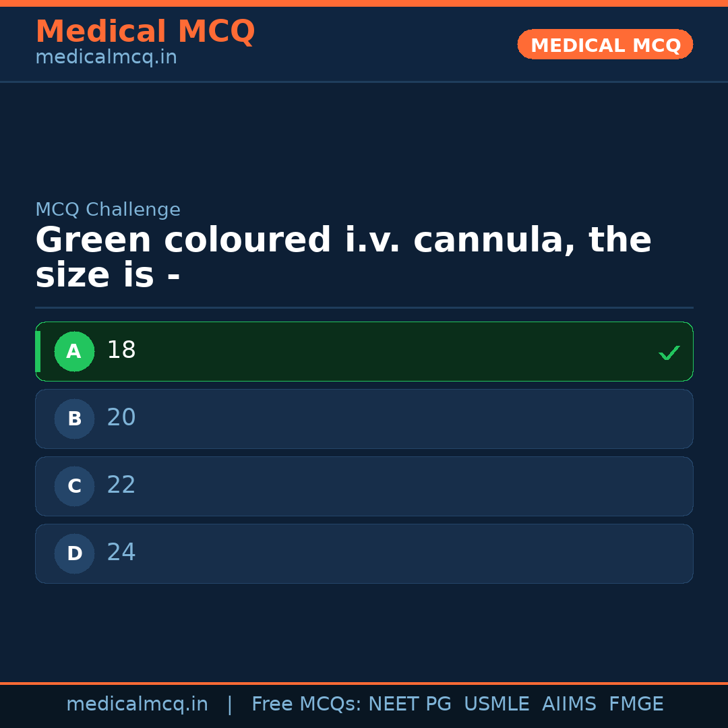Click the FMGE footer text
The width and height of the screenshot is (728, 728).
[636, 704]
